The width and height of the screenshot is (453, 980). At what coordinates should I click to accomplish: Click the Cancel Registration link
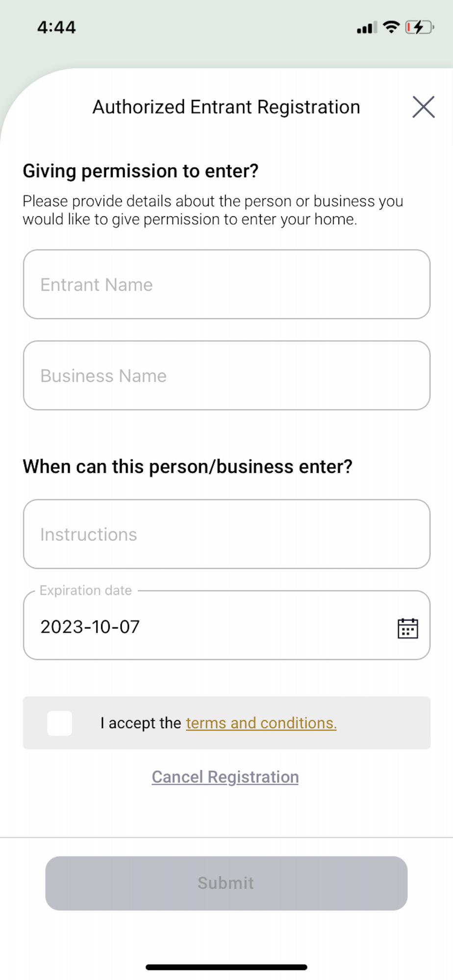pyautogui.click(x=225, y=777)
